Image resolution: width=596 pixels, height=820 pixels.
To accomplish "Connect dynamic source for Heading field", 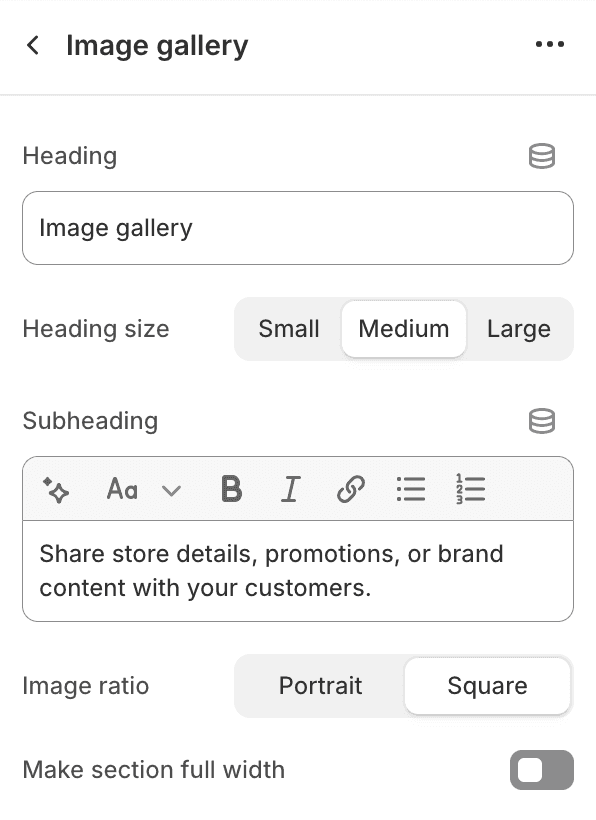I will (x=542, y=156).
